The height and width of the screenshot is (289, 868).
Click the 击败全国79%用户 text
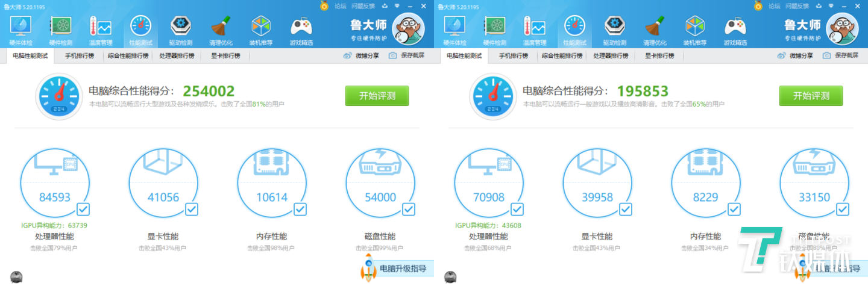coord(54,247)
